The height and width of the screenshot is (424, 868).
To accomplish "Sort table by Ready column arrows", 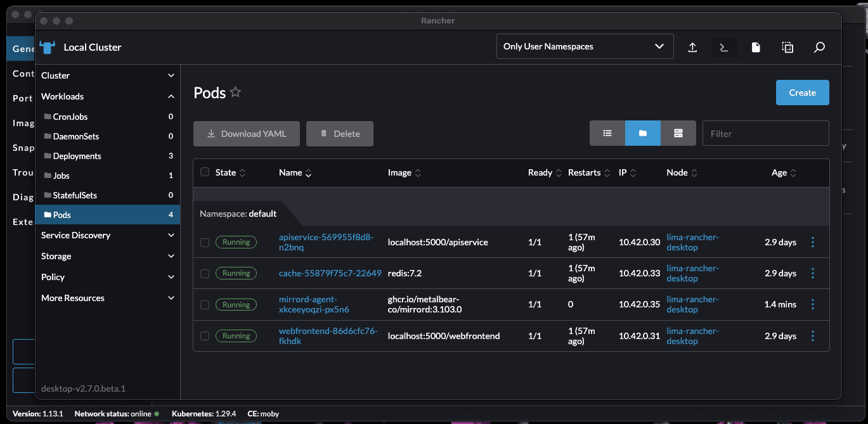I will point(559,172).
